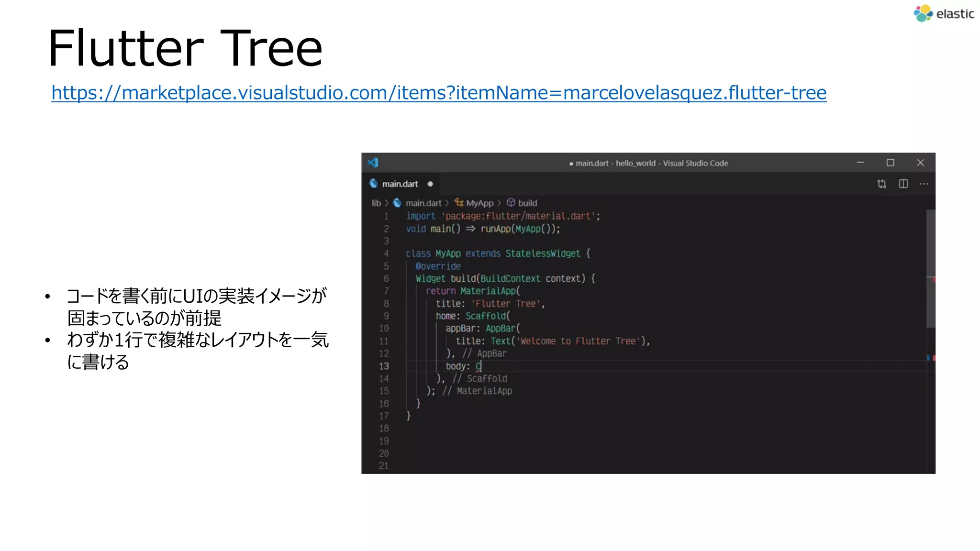Open the build method breadcrumb
This screenshot has height=551, width=980.
pyautogui.click(x=527, y=203)
